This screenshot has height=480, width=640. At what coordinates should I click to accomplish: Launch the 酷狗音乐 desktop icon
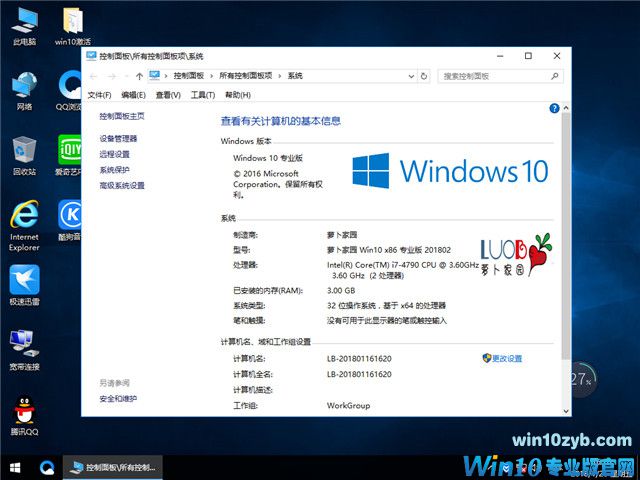(70, 220)
